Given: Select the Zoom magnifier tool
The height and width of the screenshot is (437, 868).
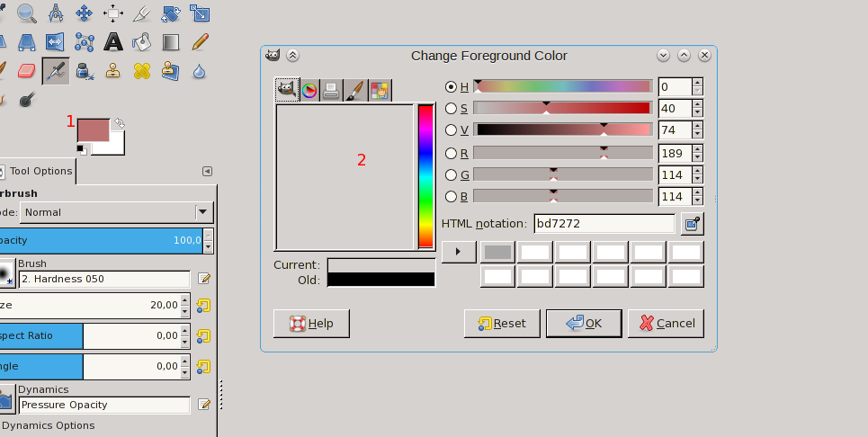Looking at the screenshot, I should pyautogui.click(x=28, y=13).
